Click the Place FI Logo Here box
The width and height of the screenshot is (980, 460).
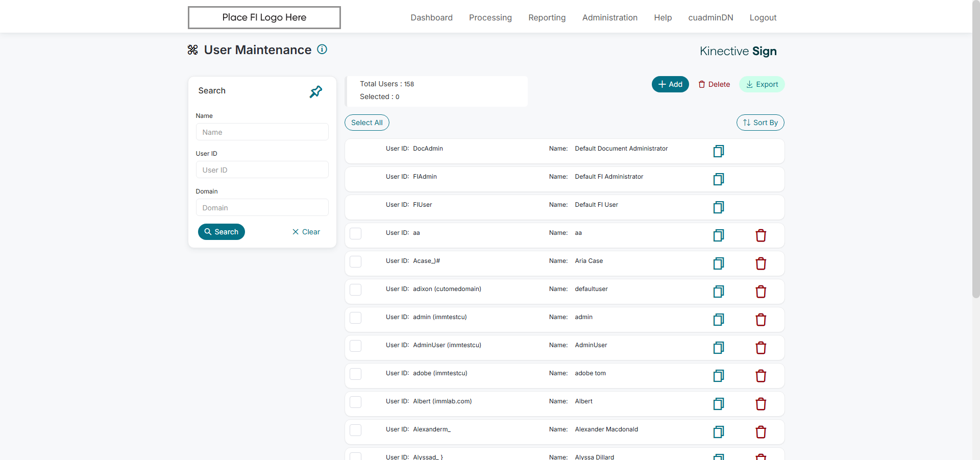(x=264, y=17)
